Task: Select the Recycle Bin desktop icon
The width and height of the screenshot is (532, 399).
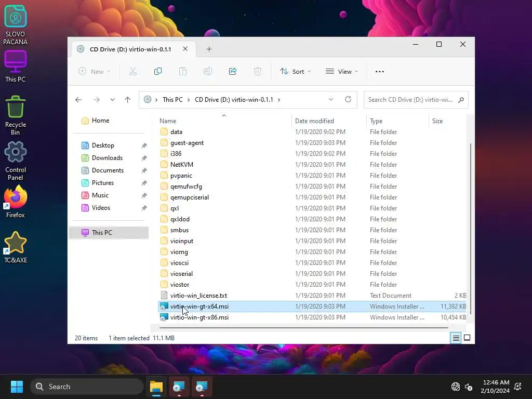Action: 15,115
